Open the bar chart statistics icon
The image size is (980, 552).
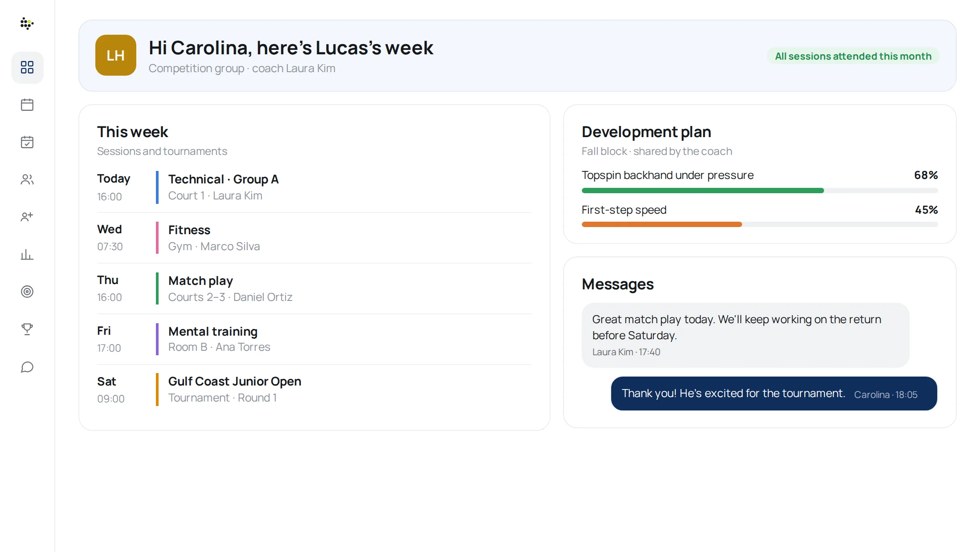tap(27, 254)
